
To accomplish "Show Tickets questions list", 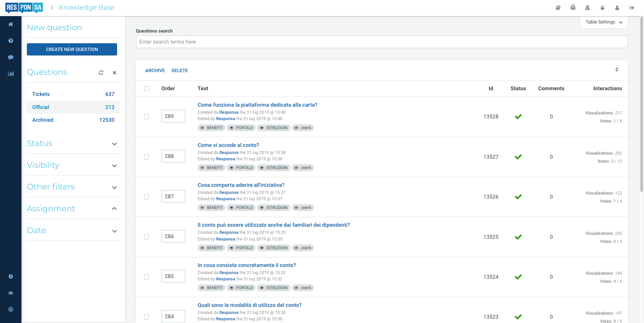I will [x=73, y=94].
